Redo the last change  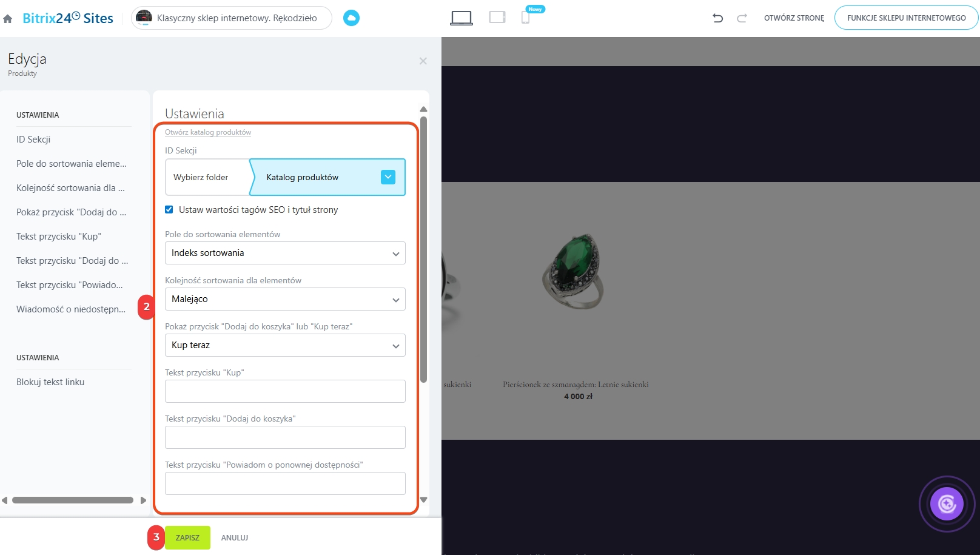pos(742,18)
